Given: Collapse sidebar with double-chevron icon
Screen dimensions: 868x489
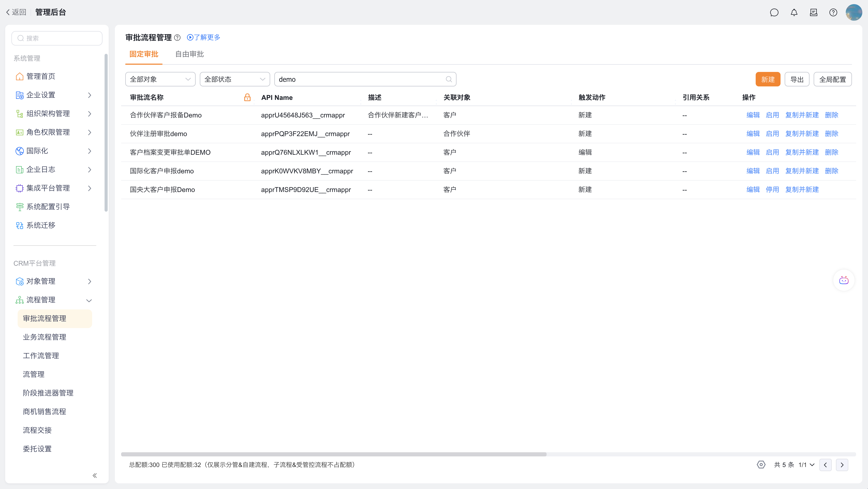Looking at the screenshot, I should pyautogui.click(x=95, y=476).
